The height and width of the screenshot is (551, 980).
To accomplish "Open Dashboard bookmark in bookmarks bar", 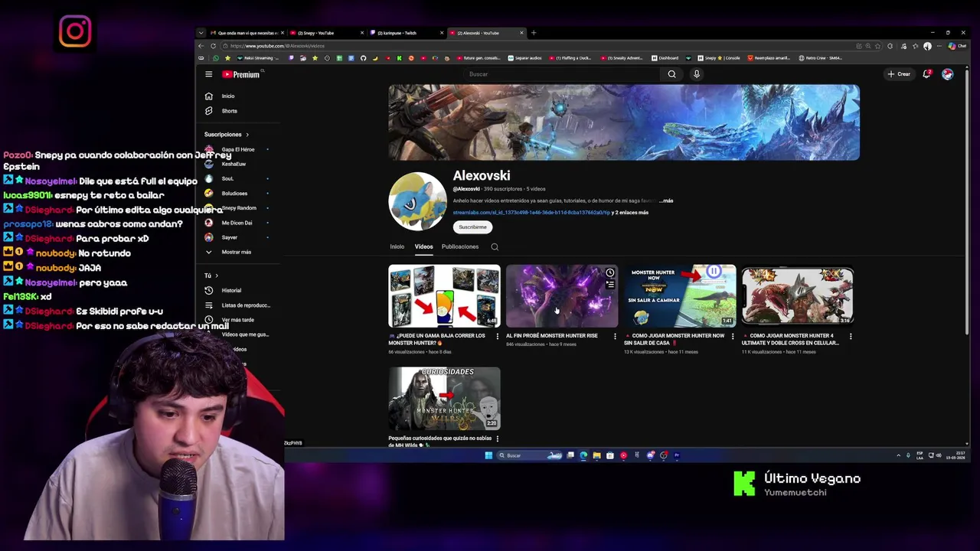I will tap(665, 58).
